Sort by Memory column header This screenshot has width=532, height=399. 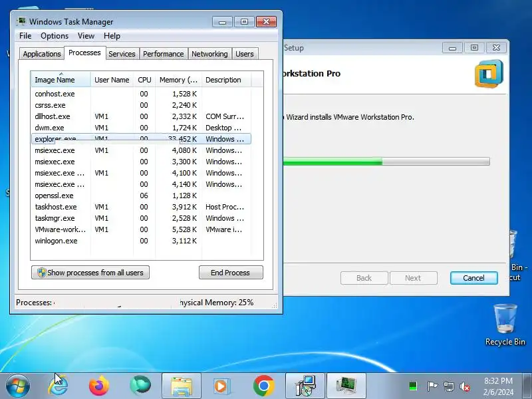click(x=178, y=80)
